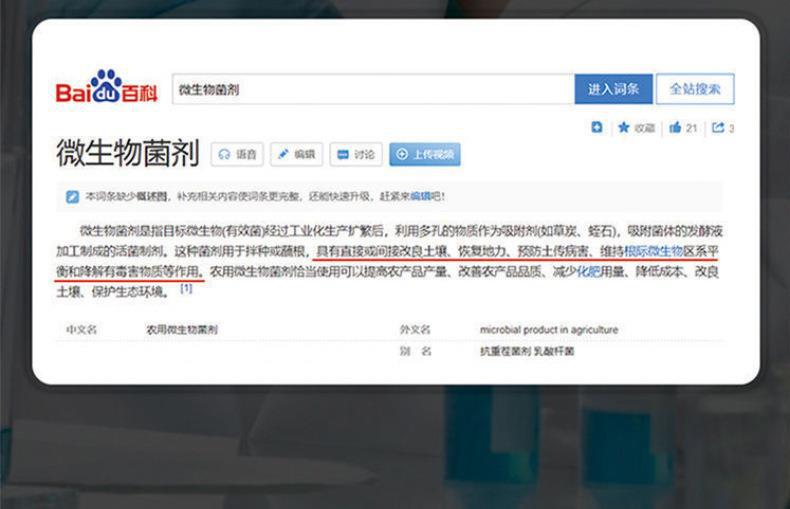Open the 根际微生物 hyperlink
790x509 pixels.
coord(653,251)
